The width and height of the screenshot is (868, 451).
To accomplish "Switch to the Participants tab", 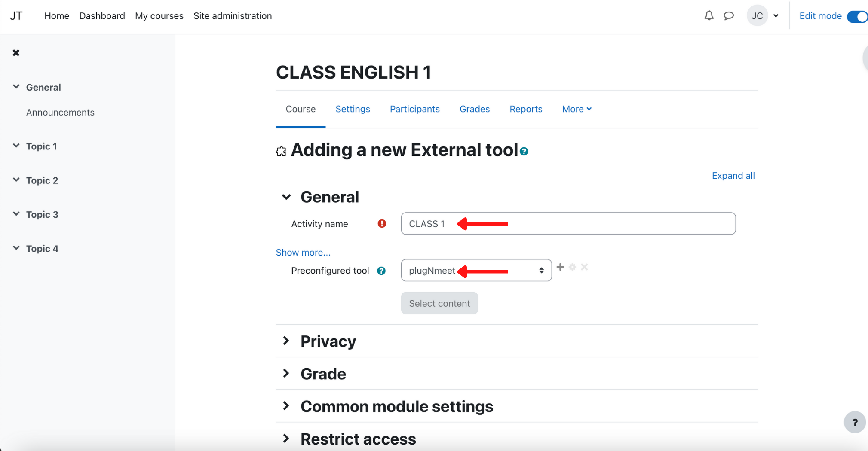I will [414, 109].
